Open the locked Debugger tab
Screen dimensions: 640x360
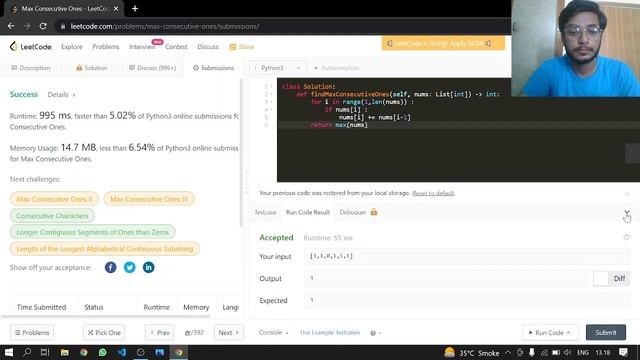[x=358, y=212]
